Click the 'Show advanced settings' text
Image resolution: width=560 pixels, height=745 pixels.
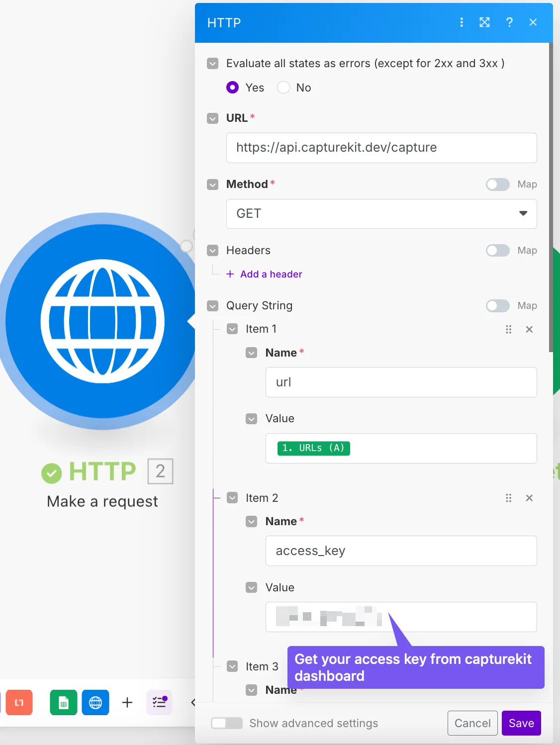click(314, 723)
